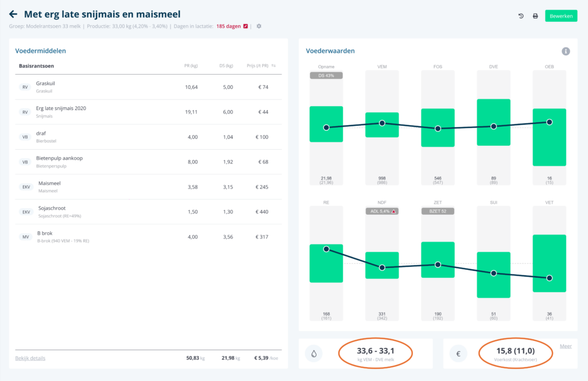Click the RV tag beside Graskuil
This screenshot has height=381, width=588.
(x=25, y=87)
